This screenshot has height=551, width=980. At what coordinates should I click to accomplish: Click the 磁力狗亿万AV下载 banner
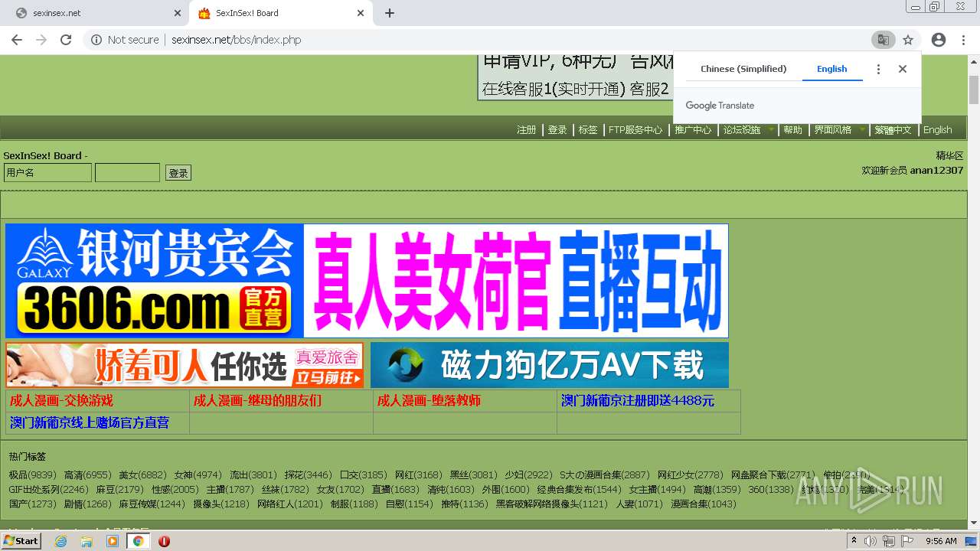(x=550, y=365)
